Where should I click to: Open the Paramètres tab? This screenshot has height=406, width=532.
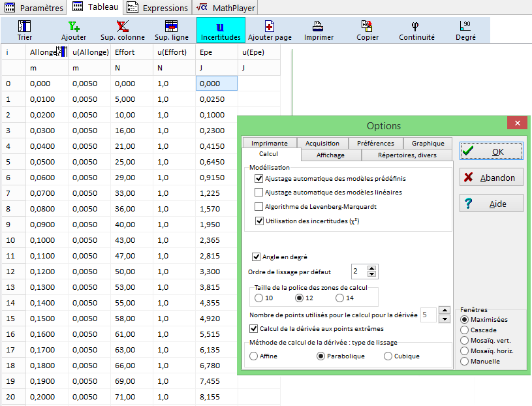coord(34,7)
